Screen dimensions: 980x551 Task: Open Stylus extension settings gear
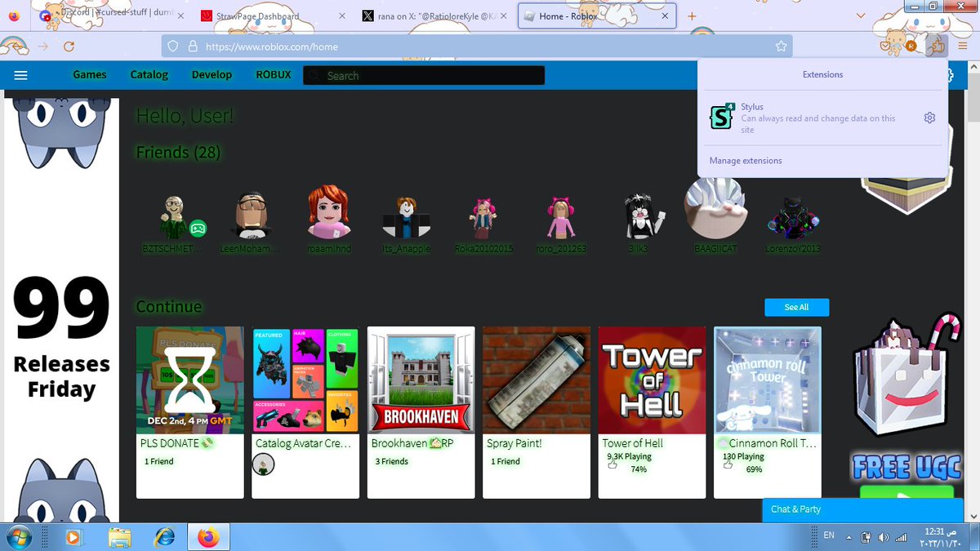(x=929, y=118)
